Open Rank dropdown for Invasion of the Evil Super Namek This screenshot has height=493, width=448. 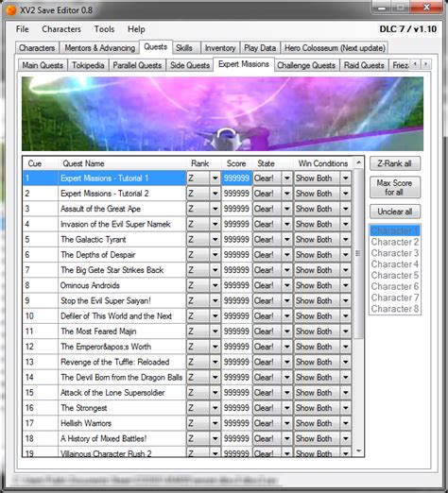tap(215, 224)
